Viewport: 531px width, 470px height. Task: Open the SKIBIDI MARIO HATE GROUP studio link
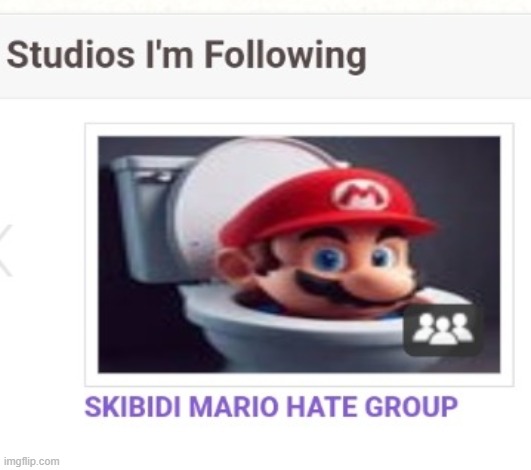pyautogui.click(x=271, y=407)
